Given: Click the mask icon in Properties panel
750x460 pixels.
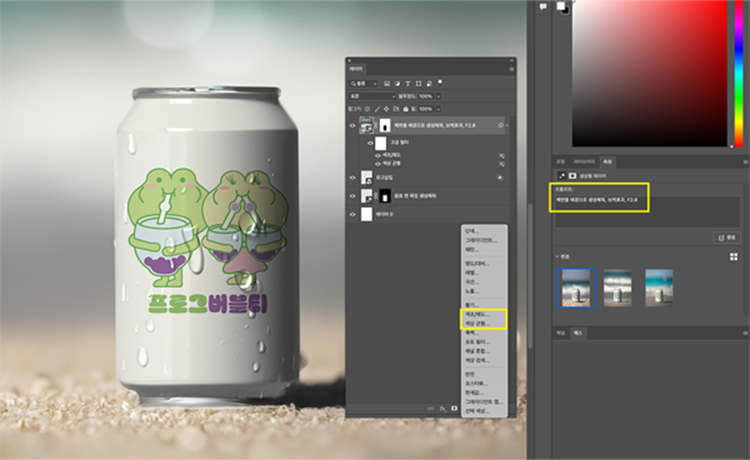Looking at the screenshot, I should [572, 176].
